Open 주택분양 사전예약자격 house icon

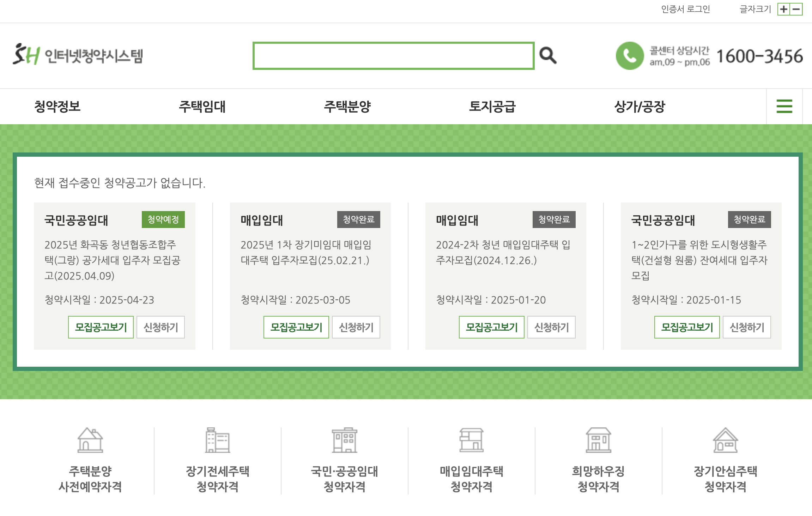point(90,440)
